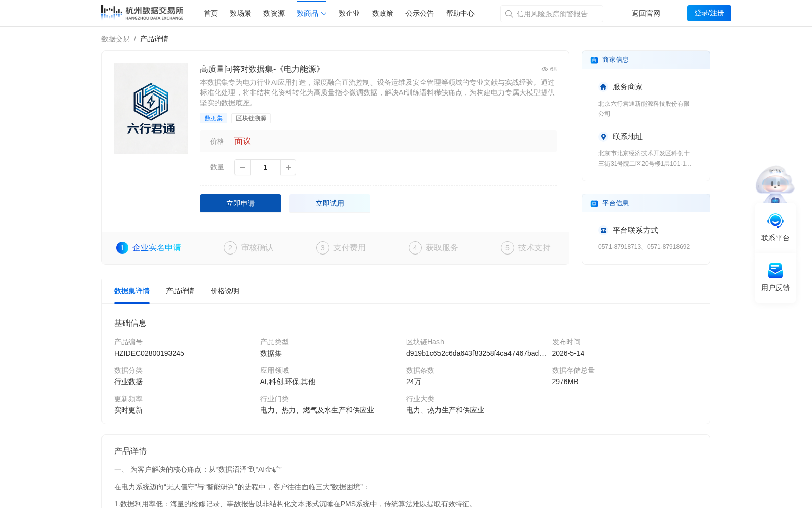The image size is (812, 508).
Task: Open 数政策 navigation item
Action: (x=383, y=14)
